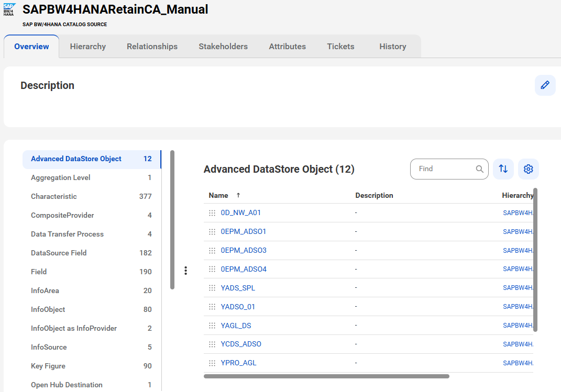Select InfoObject as InfoProvider in the list
Screen dimensions: 561x392
coord(92,328)
